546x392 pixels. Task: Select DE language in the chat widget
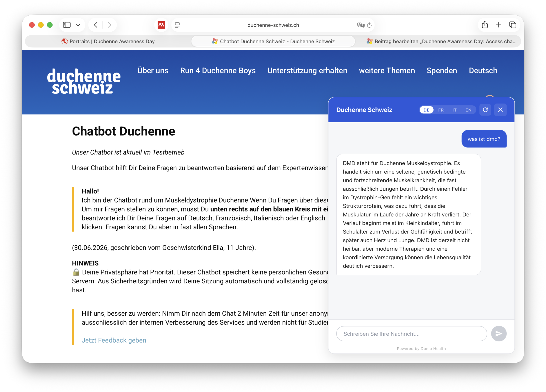pos(426,110)
